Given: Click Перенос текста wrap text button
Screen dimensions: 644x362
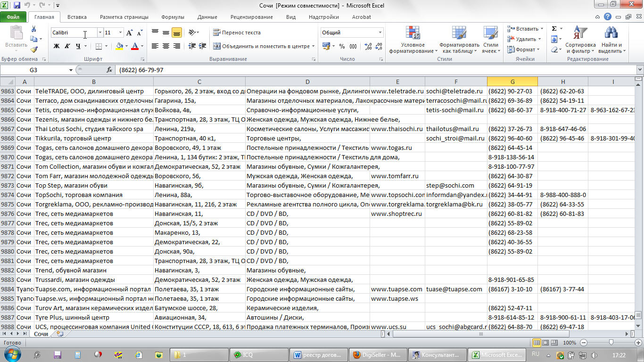Looking at the screenshot, I should (237, 33).
